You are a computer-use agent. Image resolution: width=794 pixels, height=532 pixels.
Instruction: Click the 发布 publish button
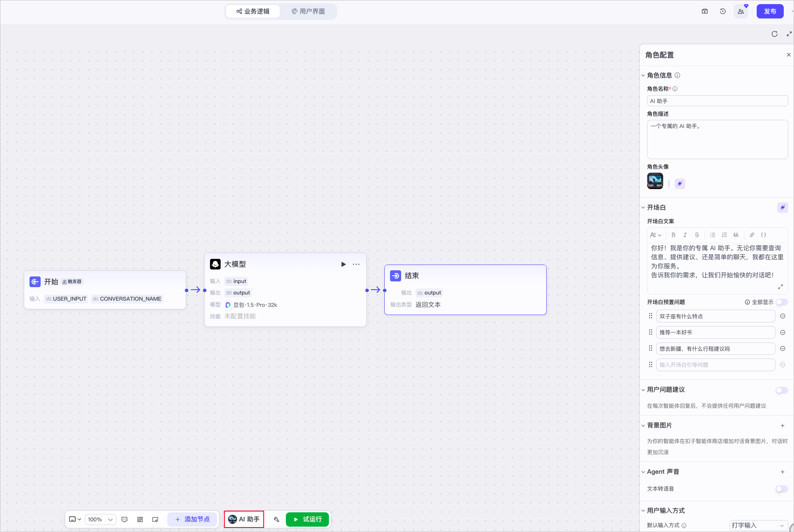click(770, 11)
